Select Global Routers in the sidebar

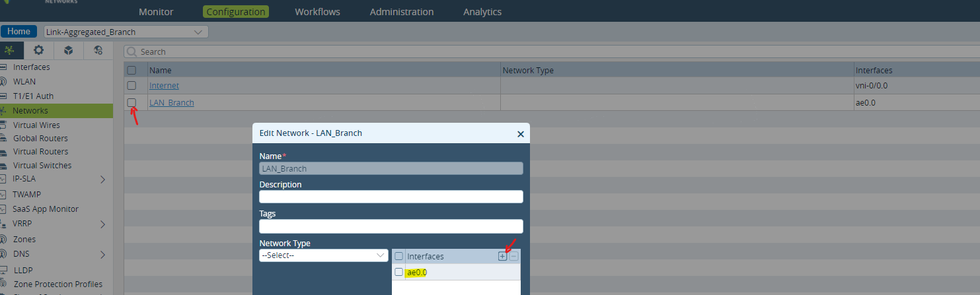point(40,139)
